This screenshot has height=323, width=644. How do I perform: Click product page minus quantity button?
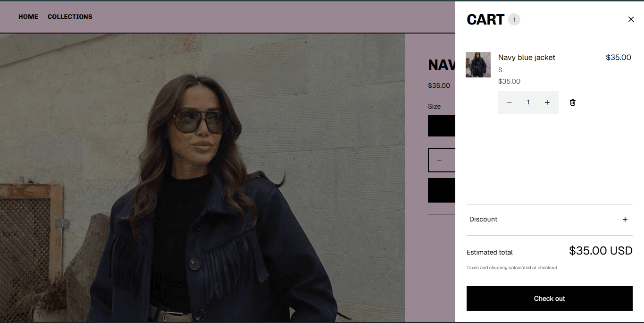click(439, 161)
